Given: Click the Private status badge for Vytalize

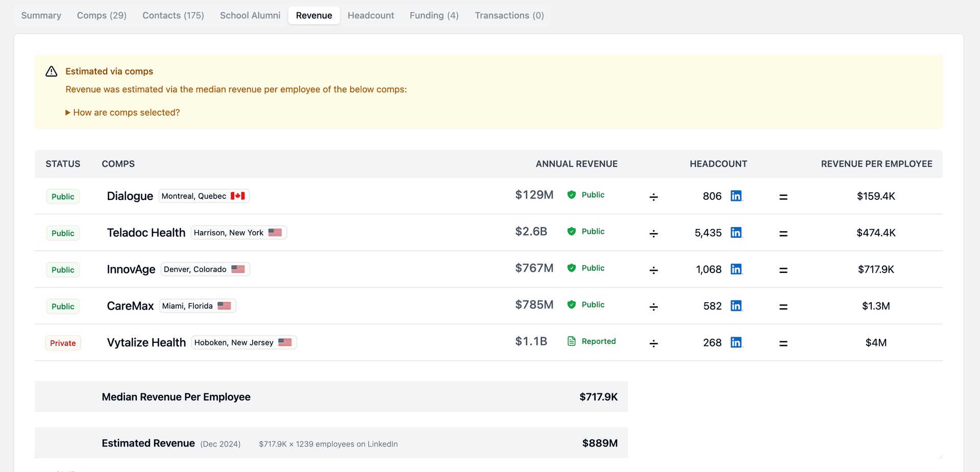Looking at the screenshot, I should [x=63, y=343].
